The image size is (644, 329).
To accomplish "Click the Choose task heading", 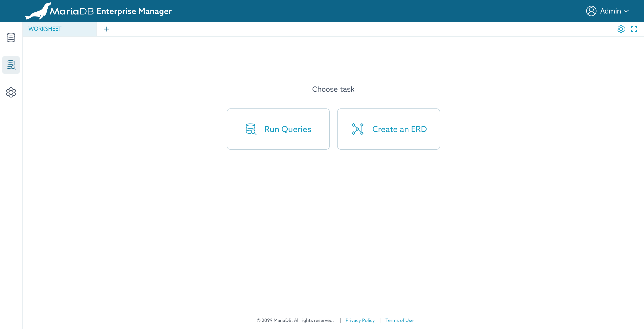I will click(333, 89).
